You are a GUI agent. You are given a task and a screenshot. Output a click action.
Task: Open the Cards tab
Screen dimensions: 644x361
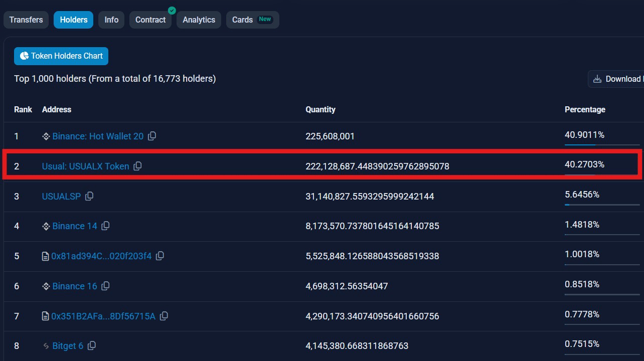click(253, 20)
